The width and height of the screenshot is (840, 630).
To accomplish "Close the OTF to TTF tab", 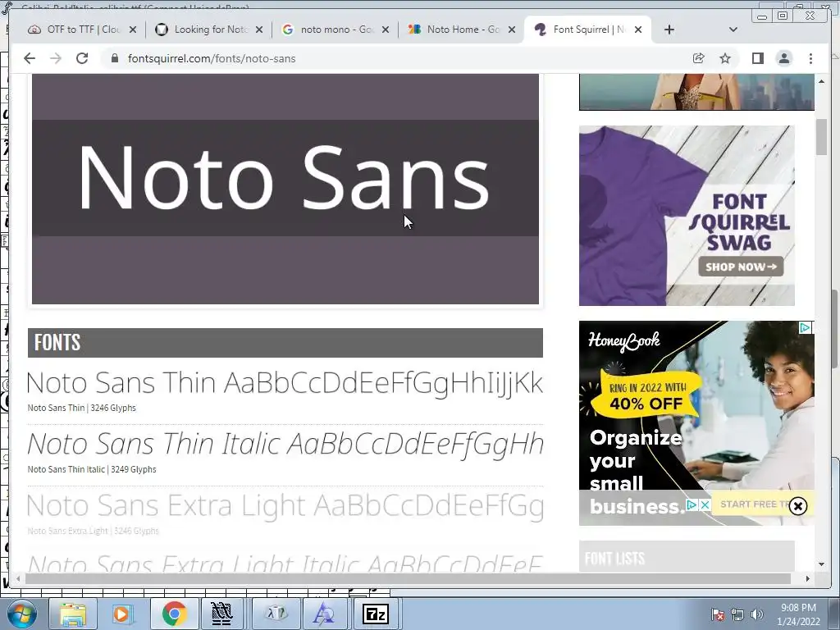I will pyautogui.click(x=133, y=30).
